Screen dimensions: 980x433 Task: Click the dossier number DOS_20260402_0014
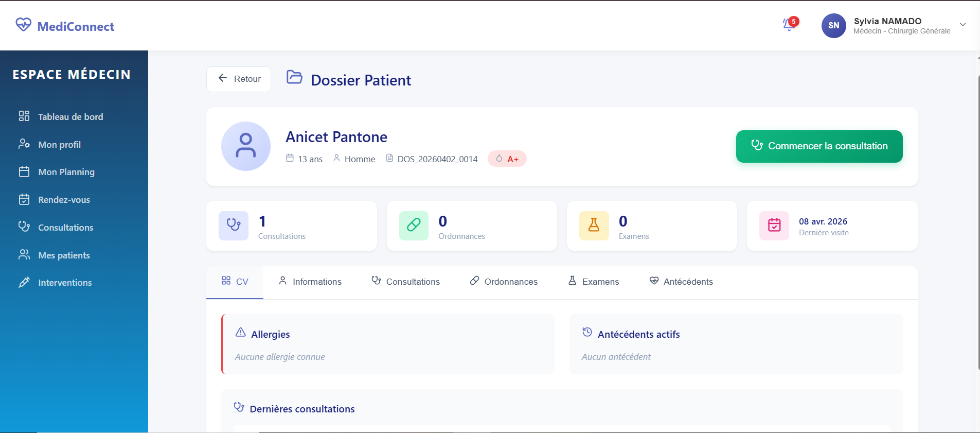point(437,159)
